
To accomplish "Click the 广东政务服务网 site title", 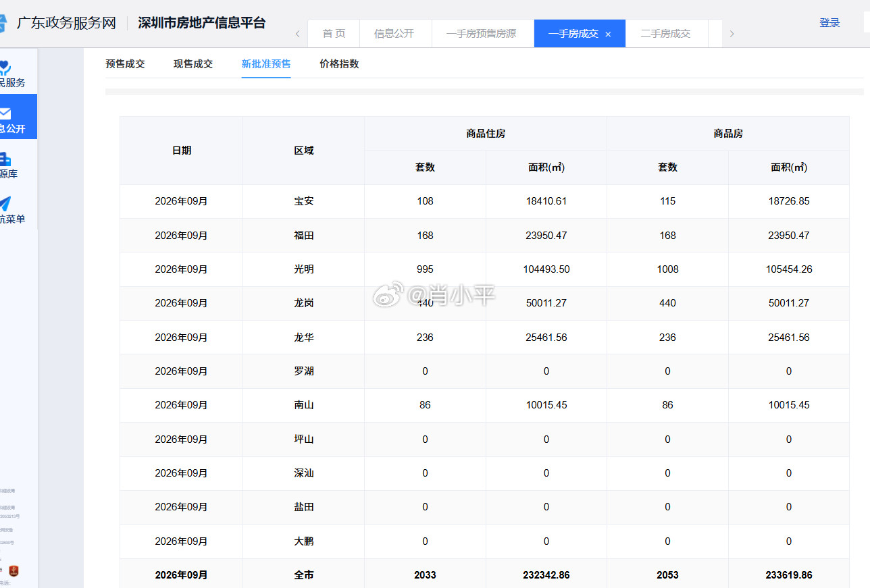I will pyautogui.click(x=66, y=23).
